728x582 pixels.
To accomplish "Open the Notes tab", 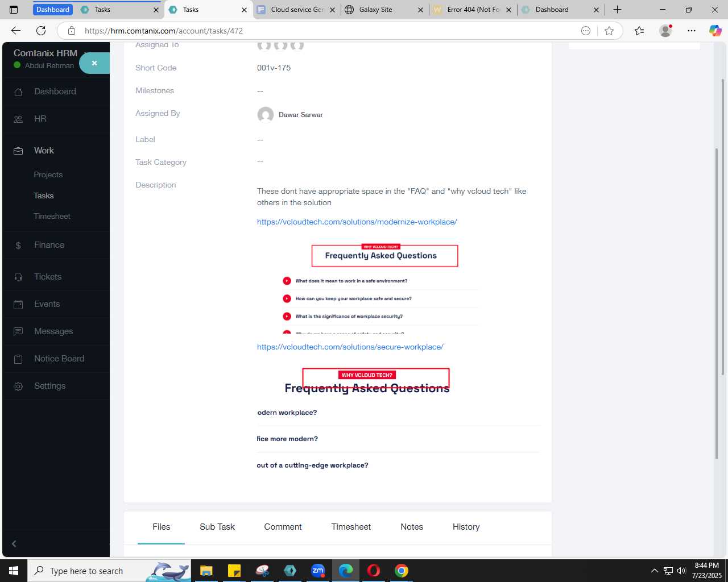I will click(412, 527).
